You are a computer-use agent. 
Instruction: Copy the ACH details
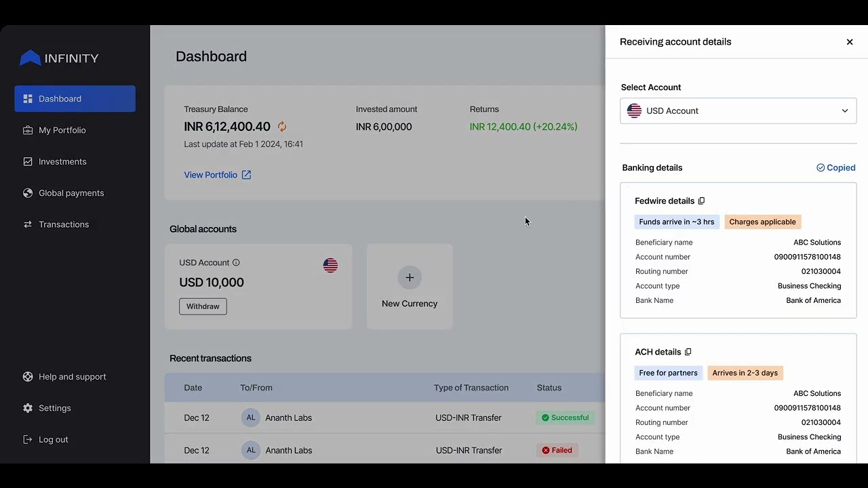(688, 352)
